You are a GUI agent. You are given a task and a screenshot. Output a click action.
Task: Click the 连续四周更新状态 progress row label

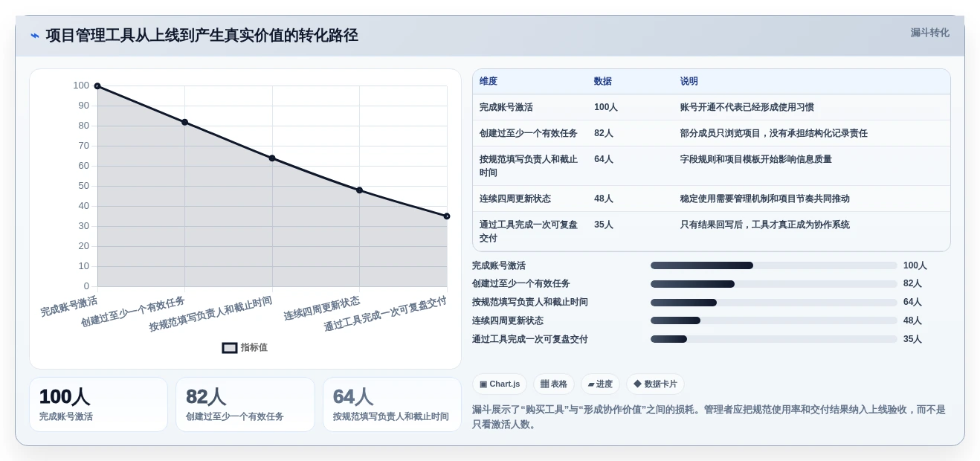pos(508,320)
